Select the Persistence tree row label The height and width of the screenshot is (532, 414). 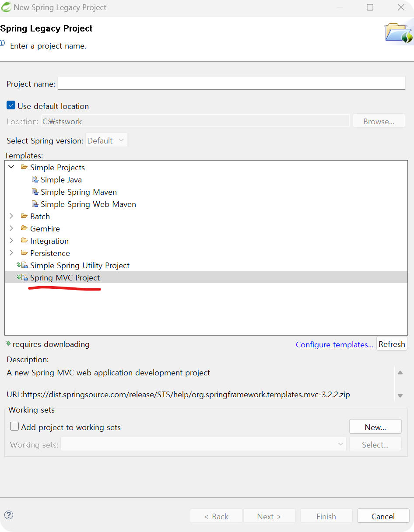[x=50, y=253]
